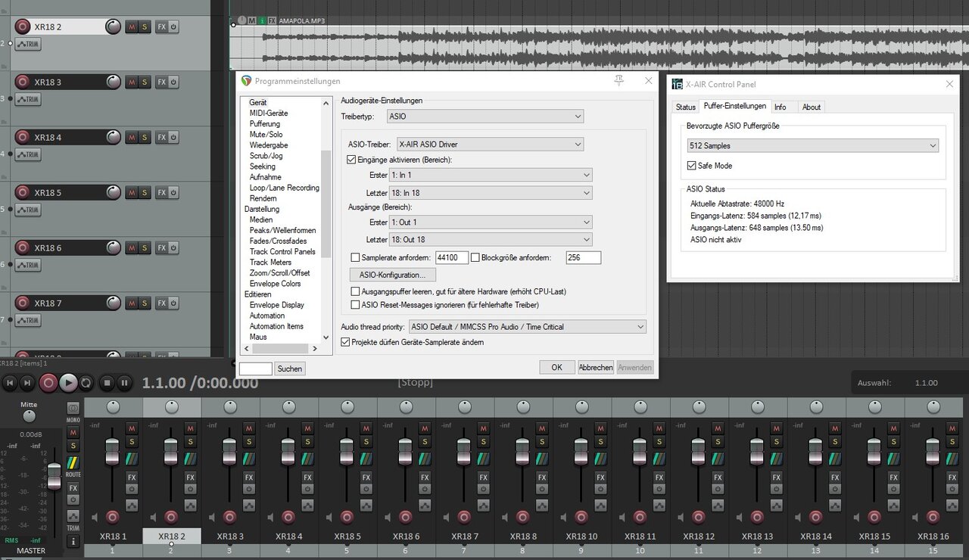The image size is (969, 560).
Task: Bypass FX on track XR18 6 in track panel
Action: coord(173,248)
